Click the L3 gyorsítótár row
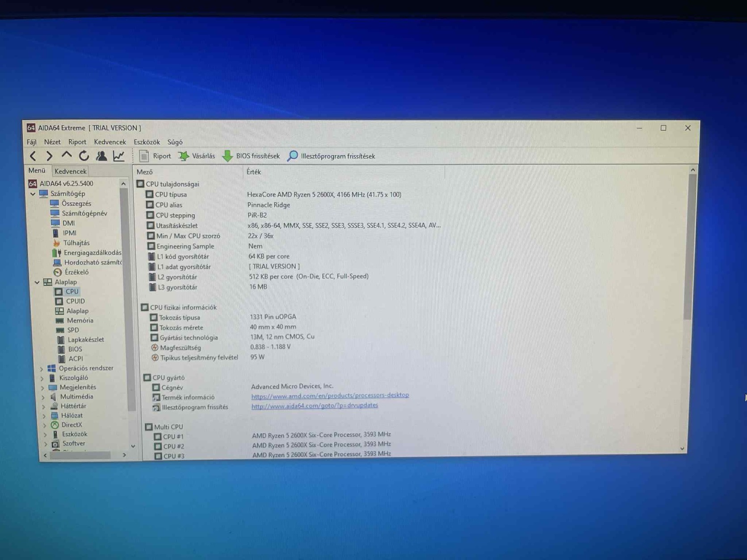Viewport: 747px width, 560px height. (x=208, y=287)
